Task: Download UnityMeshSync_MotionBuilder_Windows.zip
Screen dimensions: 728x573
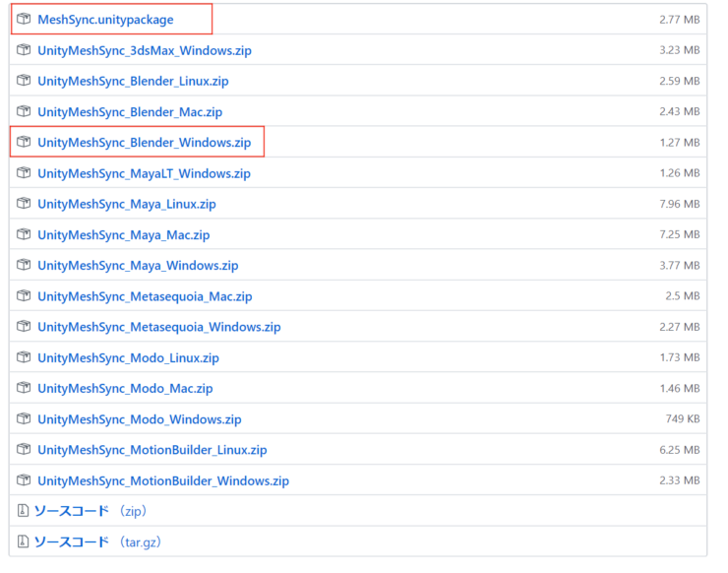Action: tap(162, 480)
